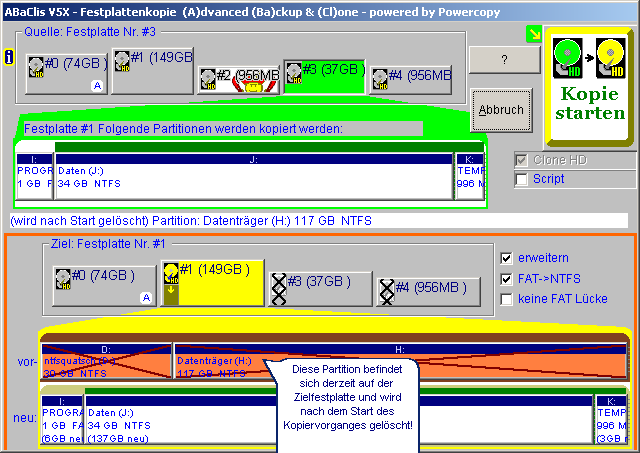Disable the erweitern checkbox
The height and width of the screenshot is (453, 640).
click(x=508, y=258)
